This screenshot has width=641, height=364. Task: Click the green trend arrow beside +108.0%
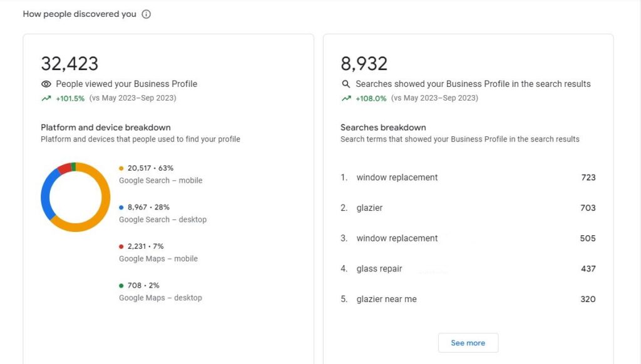[346, 98]
